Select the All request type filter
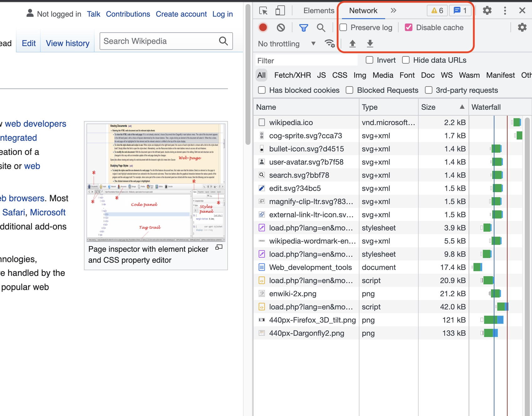Viewport: 532px width, 416px height. pos(261,75)
